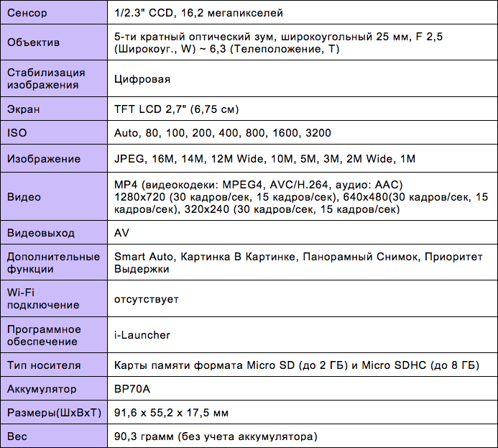Select '90,3 грамм (без учета аккумулятора)' value
The height and width of the screenshot is (448, 498).
click(216, 436)
